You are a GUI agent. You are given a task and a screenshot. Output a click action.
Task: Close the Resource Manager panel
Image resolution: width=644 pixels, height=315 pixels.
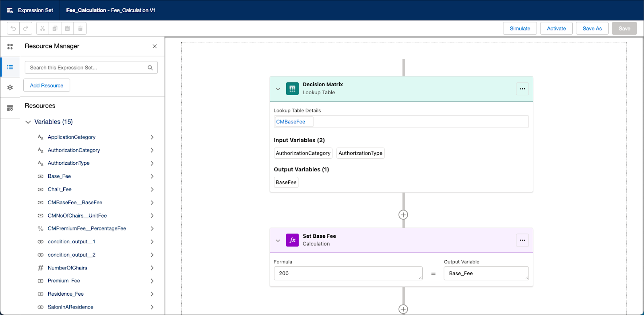point(155,46)
